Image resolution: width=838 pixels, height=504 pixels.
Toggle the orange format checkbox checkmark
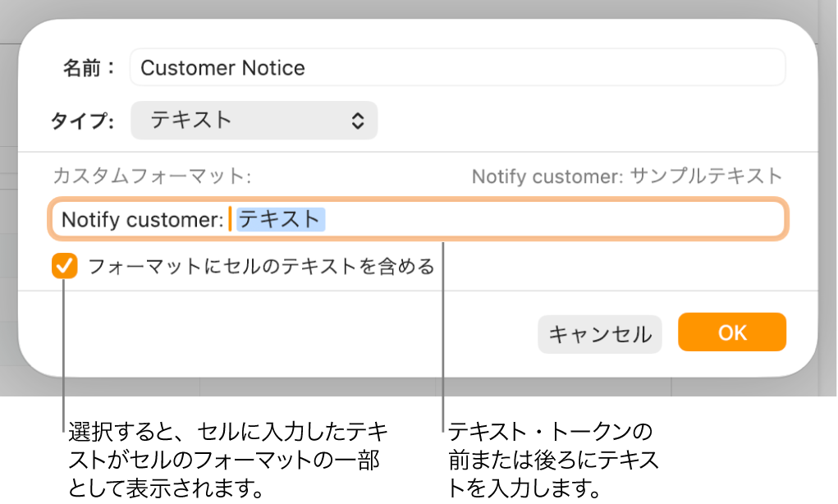(64, 267)
